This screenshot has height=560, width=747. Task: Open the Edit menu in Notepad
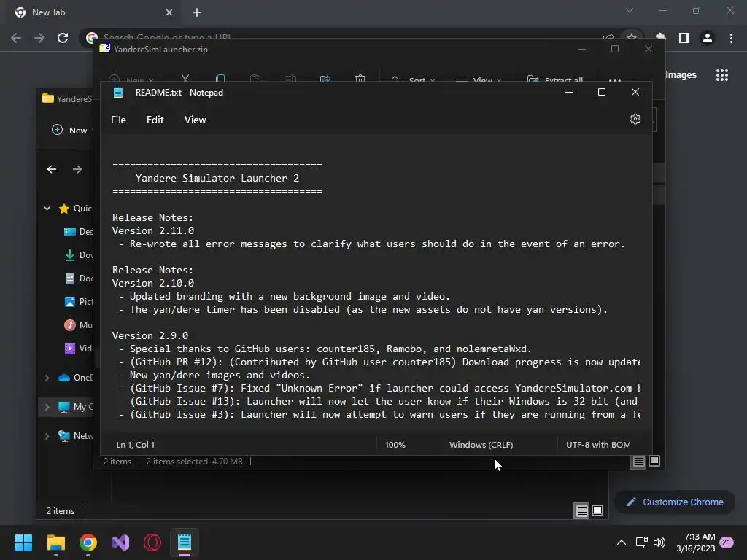click(155, 120)
